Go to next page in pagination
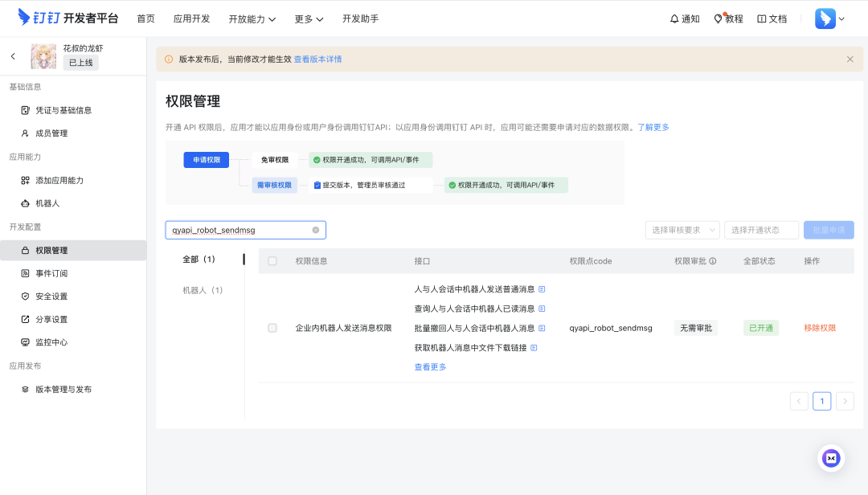The height and width of the screenshot is (495, 868). coord(845,401)
